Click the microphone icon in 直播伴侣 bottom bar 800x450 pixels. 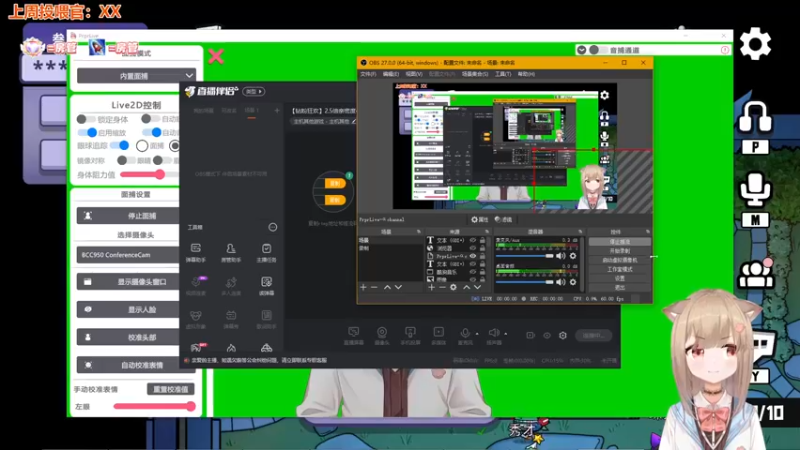pyautogui.click(x=465, y=335)
